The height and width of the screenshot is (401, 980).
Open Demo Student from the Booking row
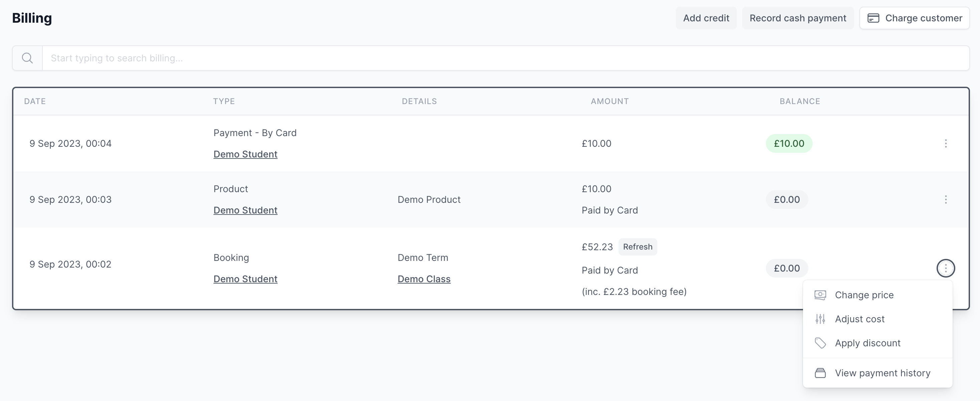245,279
